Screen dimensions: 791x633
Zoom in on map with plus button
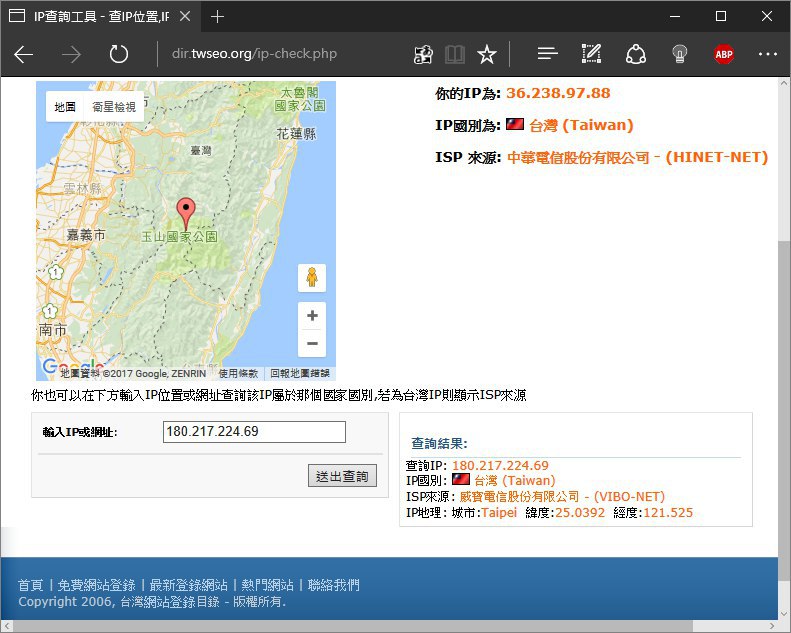click(312, 315)
